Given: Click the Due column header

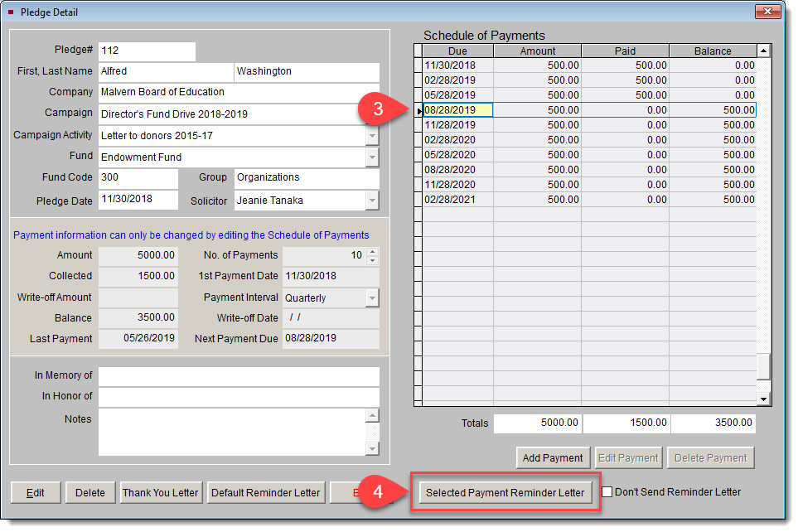Looking at the screenshot, I should tap(457, 51).
